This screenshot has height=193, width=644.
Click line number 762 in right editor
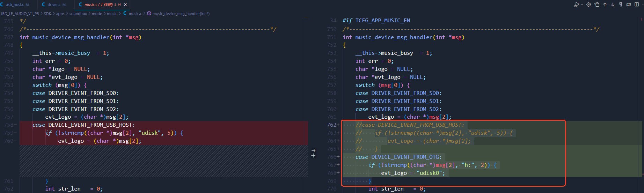(331, 125)
